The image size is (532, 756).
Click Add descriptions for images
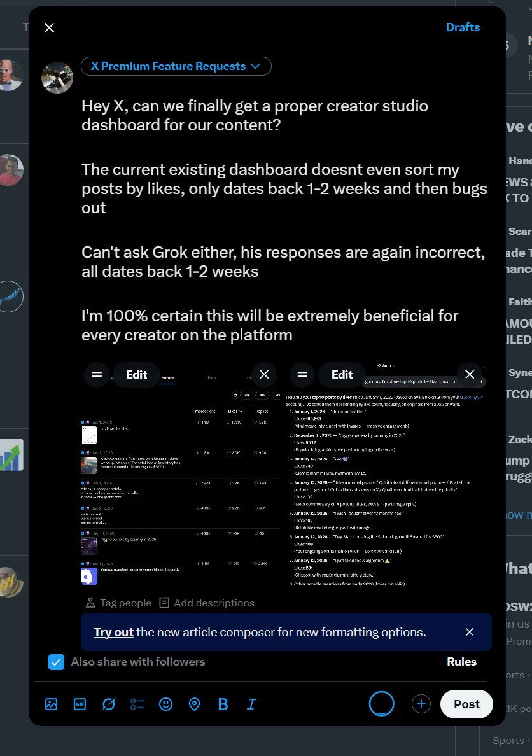coord(207,603)
